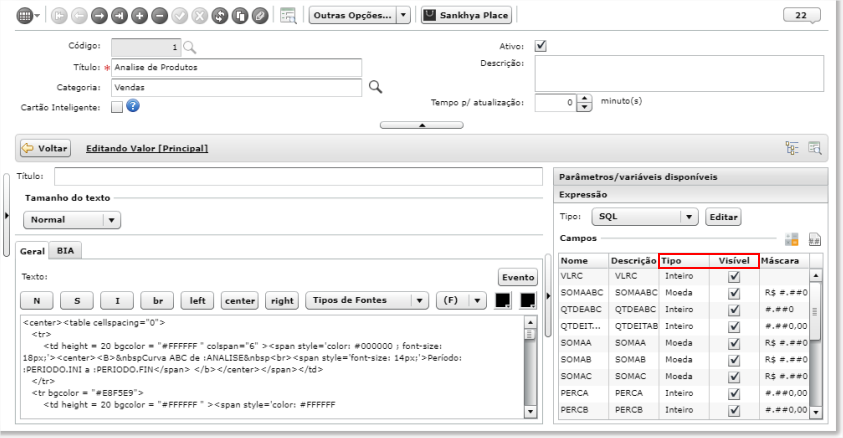Increase the Tempo p/ atualização stepper
The height and width of the screenshot is (438, 843).
click(x=584, y=98)
